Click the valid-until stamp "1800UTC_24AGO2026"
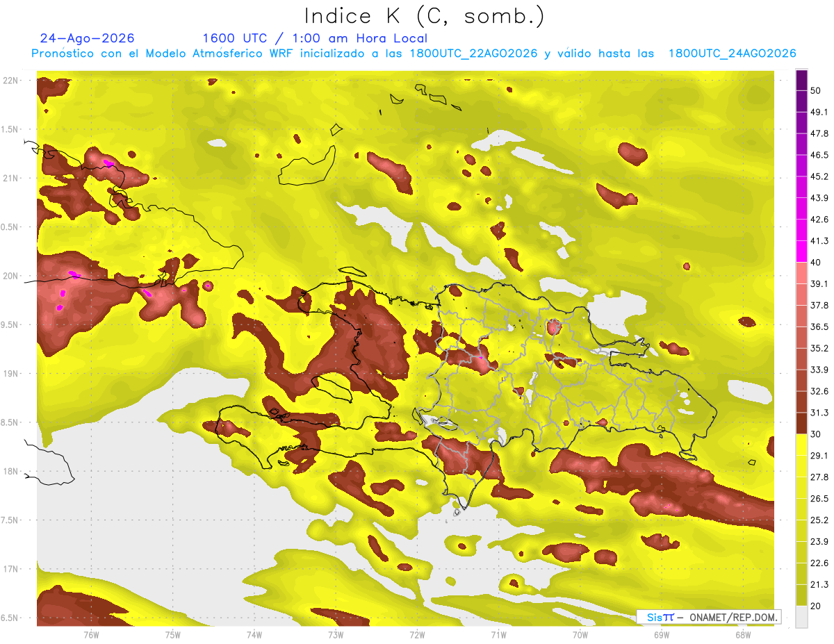Viewport: 834px width, 644px height. [x=732, y=53]
